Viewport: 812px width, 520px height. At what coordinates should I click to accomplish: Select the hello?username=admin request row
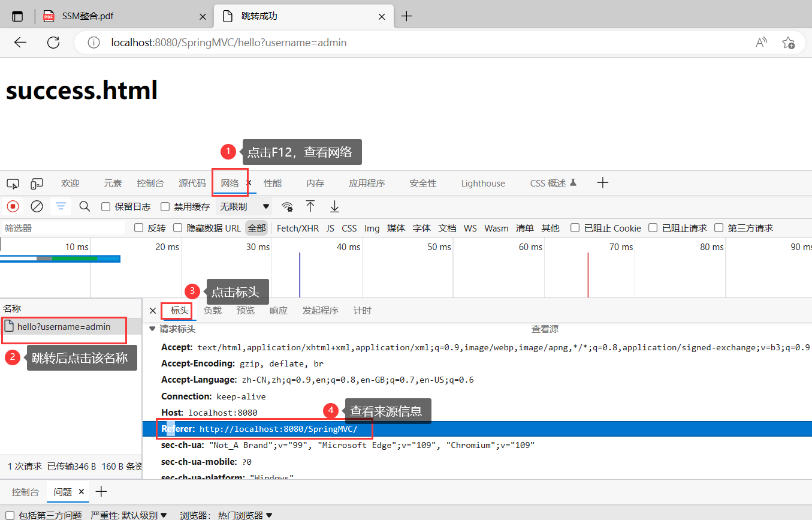(71, 327)
